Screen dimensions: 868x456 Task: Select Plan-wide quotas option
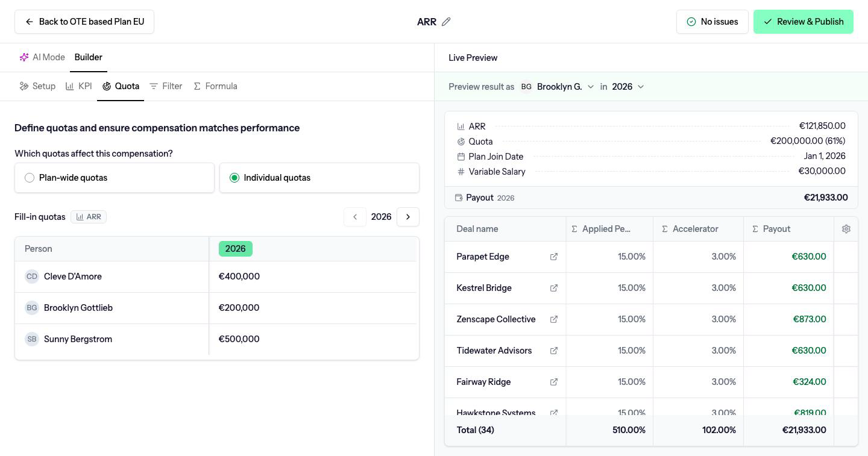[x=115, y=178]
